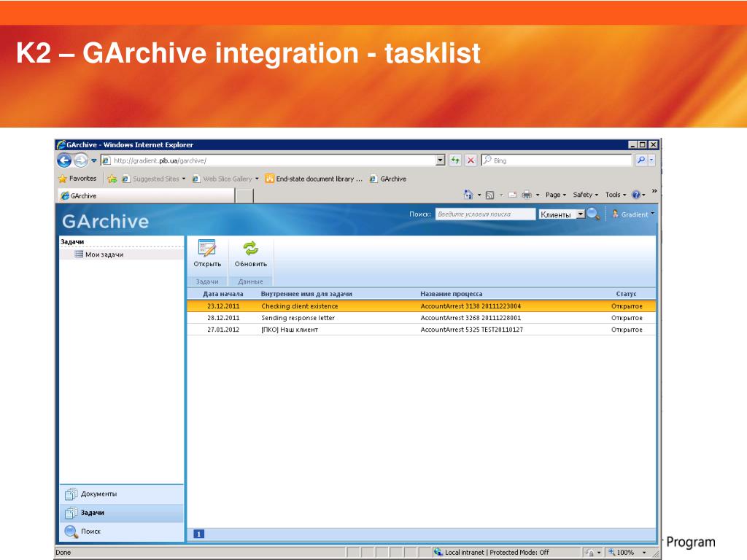747x560 pixels.
Task: Click the Print icon in command bar
Action: (x=527, y=195)
